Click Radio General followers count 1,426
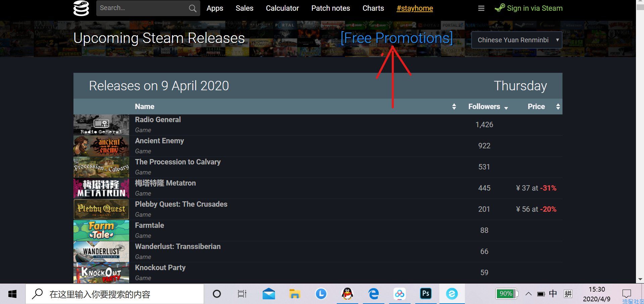Image resolution: width=644 pixels, height=304 pixels. point(484,124)
